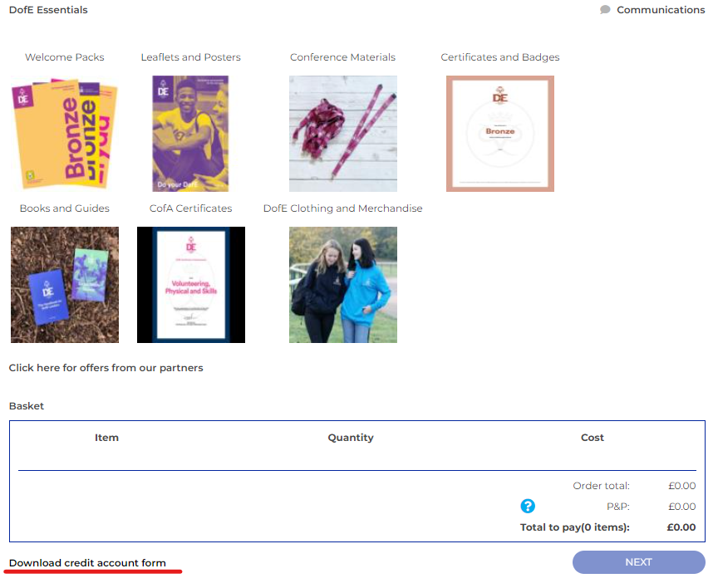
Task: Open the DofE Clothing and Merchandise photo
Action: tap(343, 285)
